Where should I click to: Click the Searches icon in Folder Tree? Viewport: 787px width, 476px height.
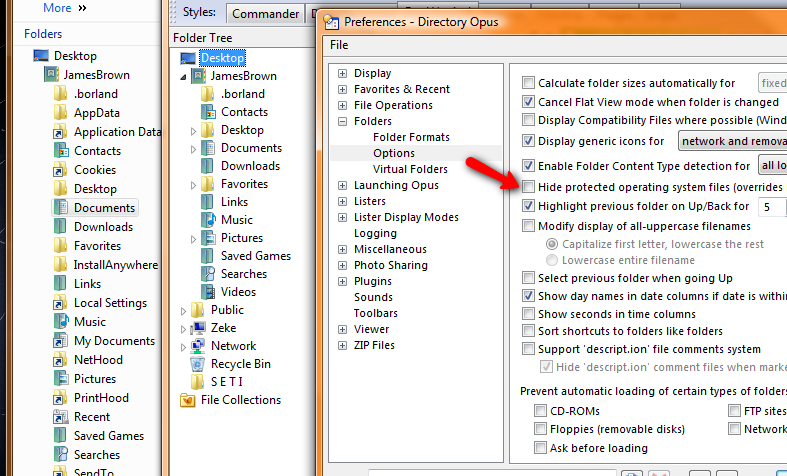[x=207, y=274]
